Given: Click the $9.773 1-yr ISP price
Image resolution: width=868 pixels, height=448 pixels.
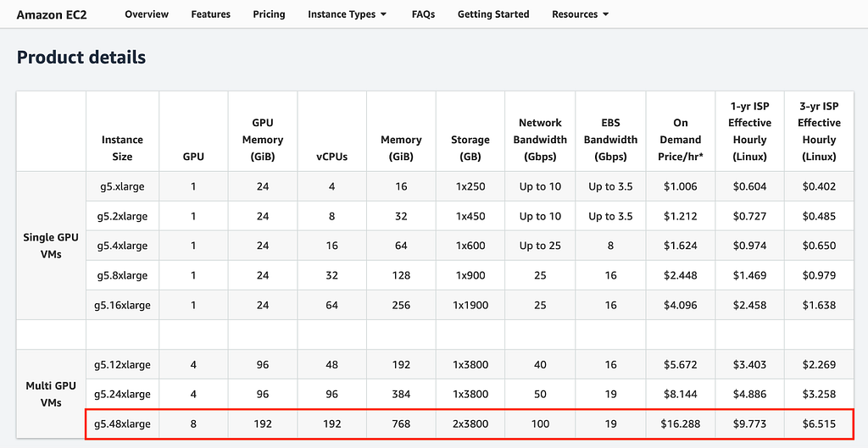Looking at the screenshot, I should point(749,424).
